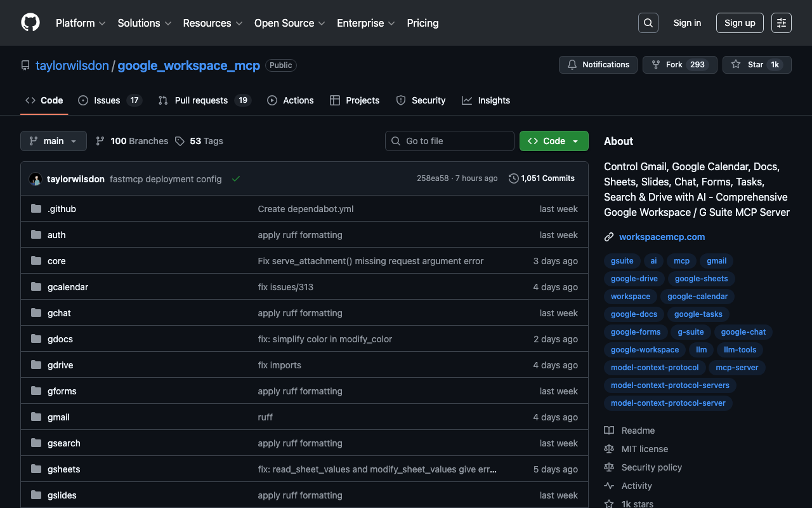The width and height of the screenshot is (812, 508).
Task: Open the green Code dropdown
Action: click(x=553, y=141)
